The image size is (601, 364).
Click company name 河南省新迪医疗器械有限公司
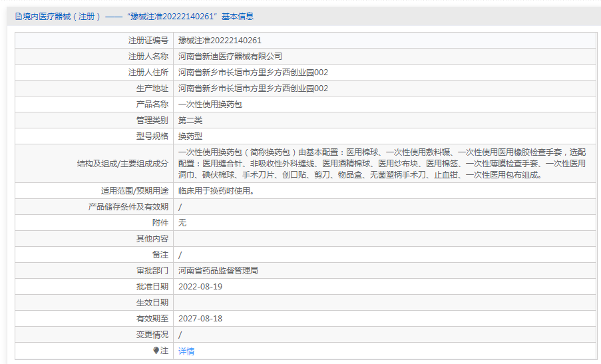[x=230, y=57]
